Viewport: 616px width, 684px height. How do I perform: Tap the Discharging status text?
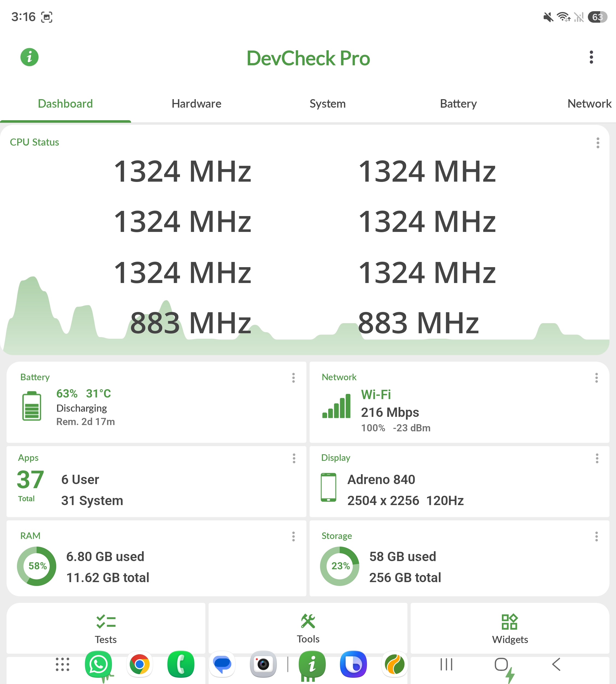[82, 408]
